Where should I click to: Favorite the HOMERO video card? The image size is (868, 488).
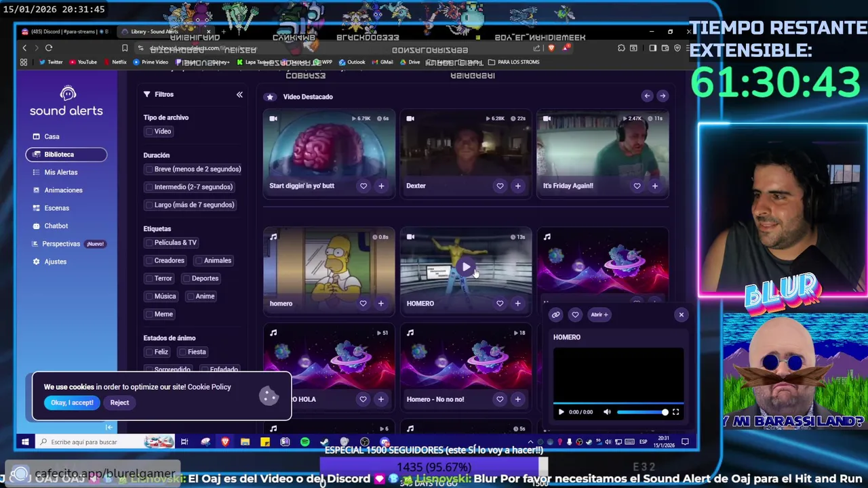tap(500, 304)
